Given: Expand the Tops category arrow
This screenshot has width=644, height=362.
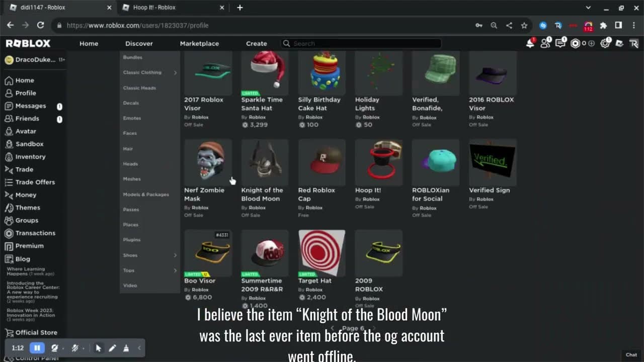Looking at the screenshot, I should coord(175,270).
